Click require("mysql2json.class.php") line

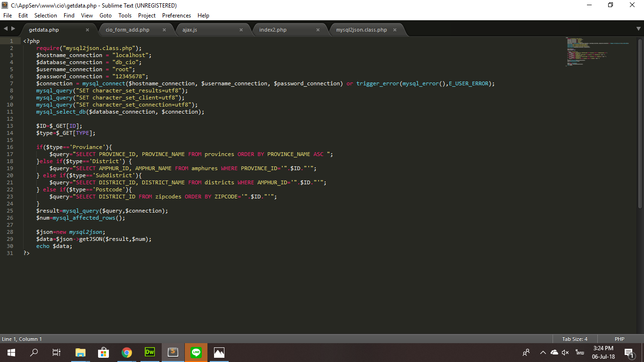pyautogui.click(x=89, y=48)
